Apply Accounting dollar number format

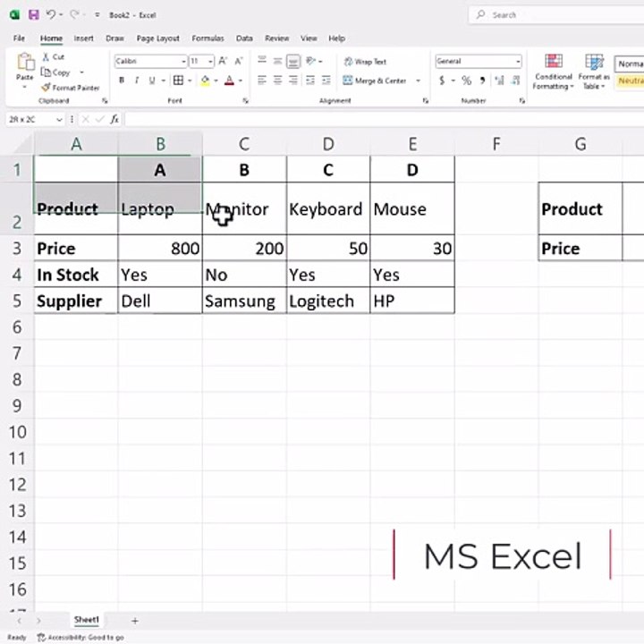coord(442,80)
